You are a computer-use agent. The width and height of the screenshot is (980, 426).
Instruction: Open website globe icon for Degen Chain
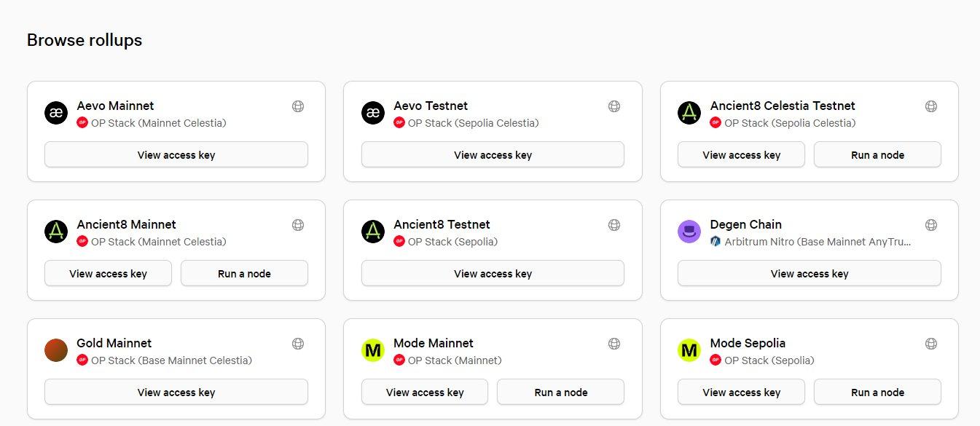point(930,225)
